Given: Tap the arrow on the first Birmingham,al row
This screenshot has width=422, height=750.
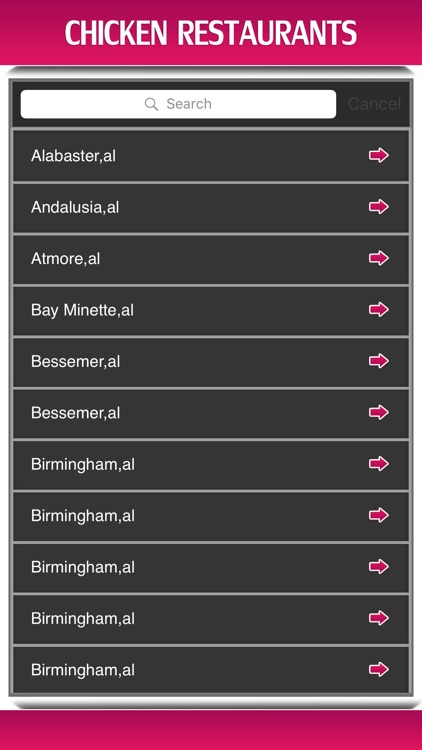Looking at the screenshot, I should [378, 464].
